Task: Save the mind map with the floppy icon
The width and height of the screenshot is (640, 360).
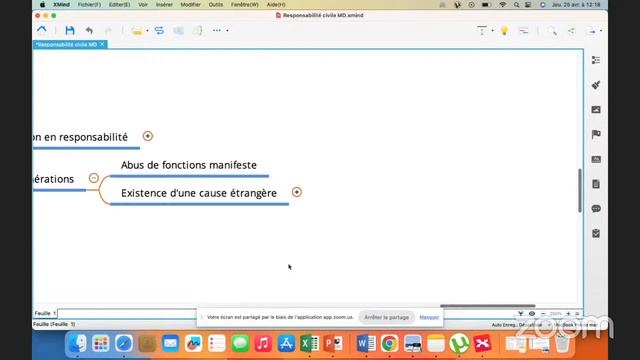Action: [70, 30]
